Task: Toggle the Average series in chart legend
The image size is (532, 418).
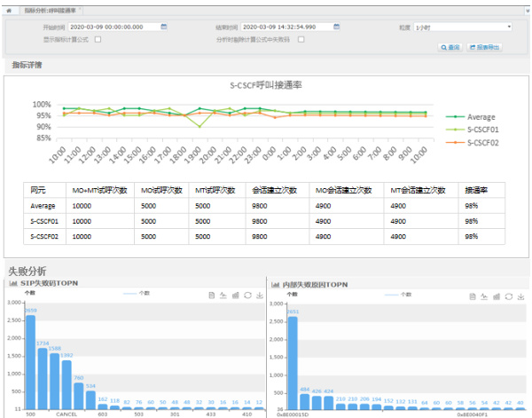Action: pos(480,117)
